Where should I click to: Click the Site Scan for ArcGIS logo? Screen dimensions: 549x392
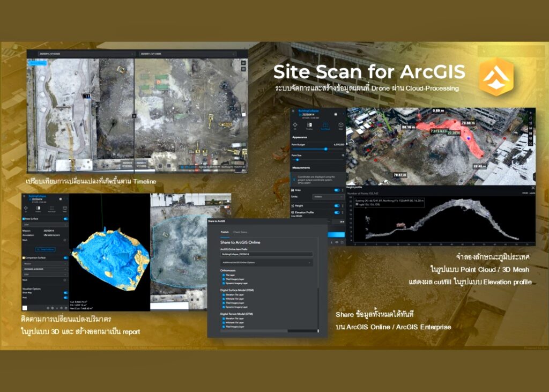coord(496,77)
